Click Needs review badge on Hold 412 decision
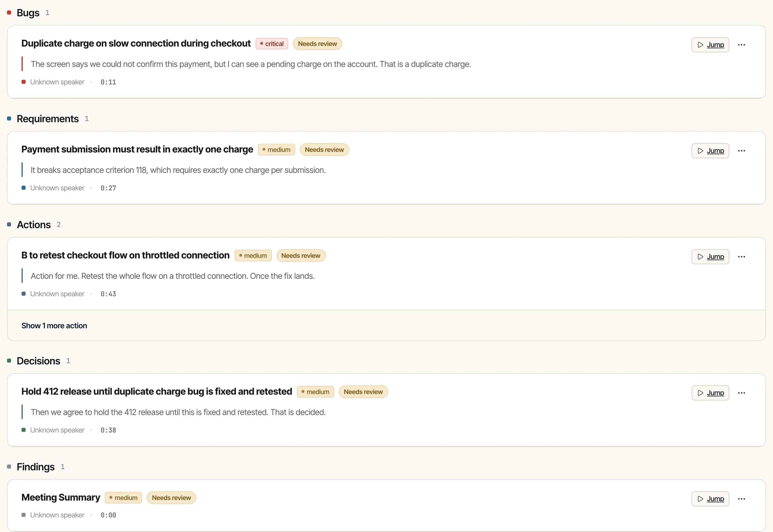Viewport: 773px width, 532px height. [363, 392]
